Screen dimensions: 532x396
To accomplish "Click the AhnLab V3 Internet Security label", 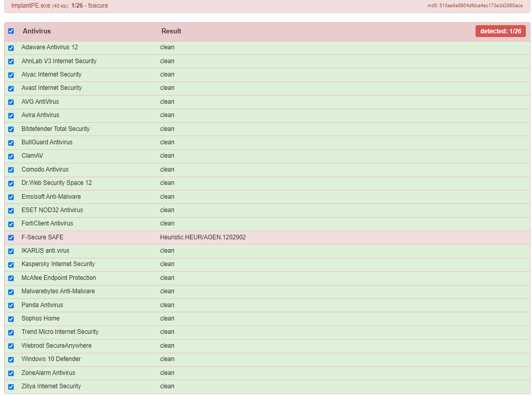I will pyautogui.click(x=59, y=61).
